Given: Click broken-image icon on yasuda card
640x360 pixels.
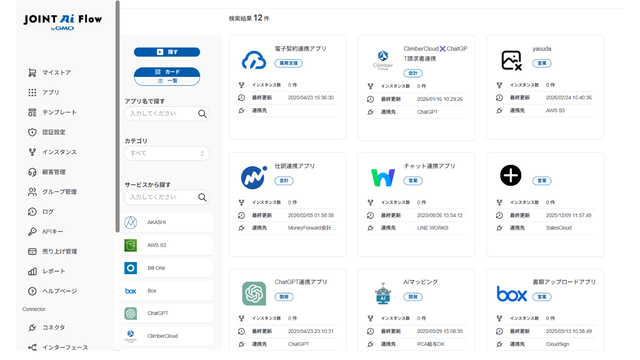Looking at the screenshot, I should pos(511,60).
